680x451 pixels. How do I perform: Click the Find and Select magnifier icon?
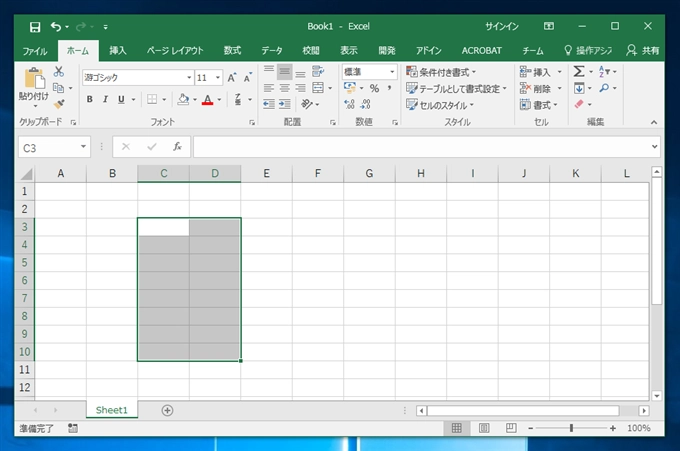(604, 88)
